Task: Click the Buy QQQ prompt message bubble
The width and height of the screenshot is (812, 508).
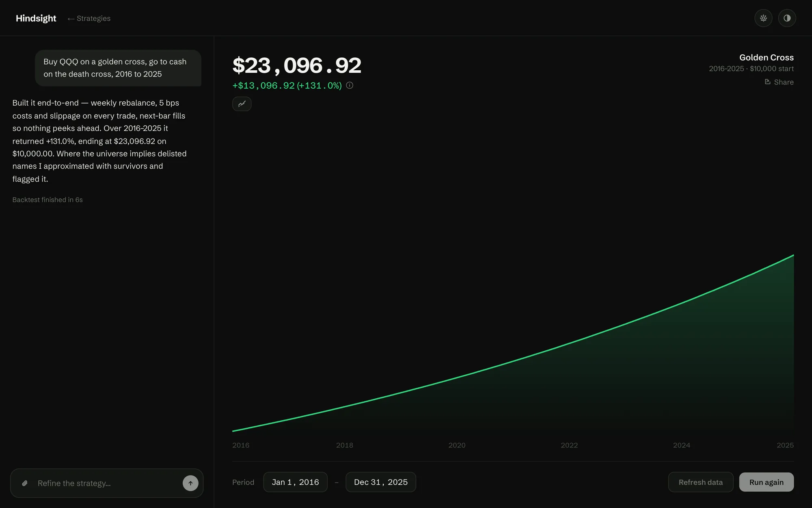Action: coord(118,68)
